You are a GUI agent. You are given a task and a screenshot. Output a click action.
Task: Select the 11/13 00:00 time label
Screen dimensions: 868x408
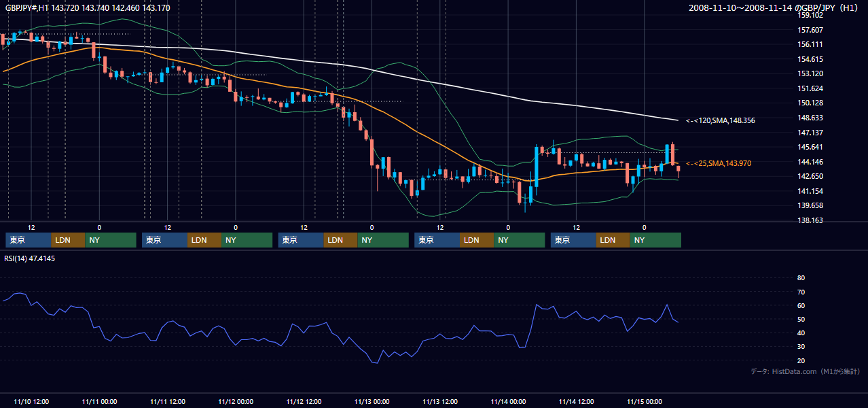coord(372,401)
